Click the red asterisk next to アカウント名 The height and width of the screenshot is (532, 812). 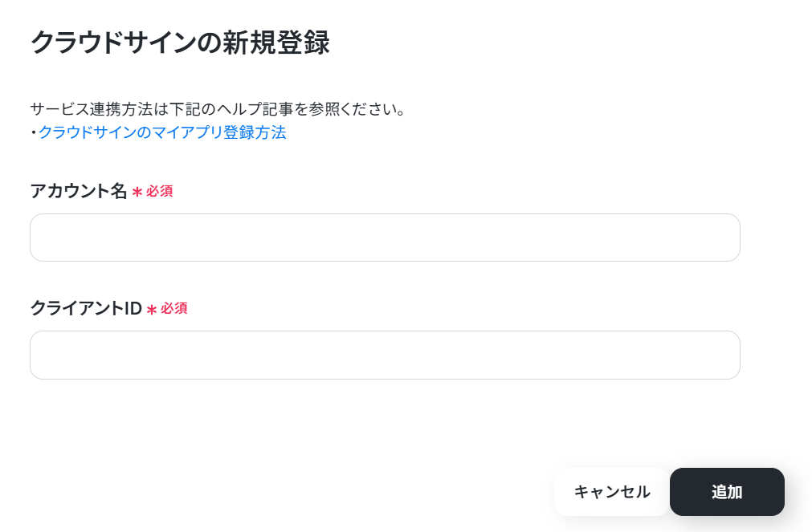[137, 193]
